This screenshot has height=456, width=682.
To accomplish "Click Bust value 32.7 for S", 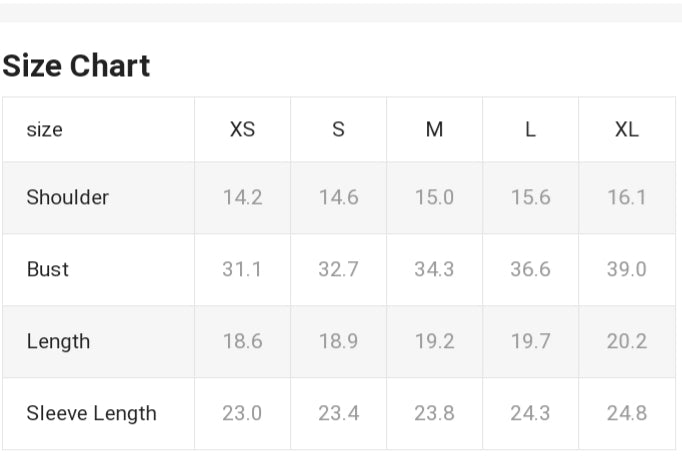I will [x=338, y=269].
